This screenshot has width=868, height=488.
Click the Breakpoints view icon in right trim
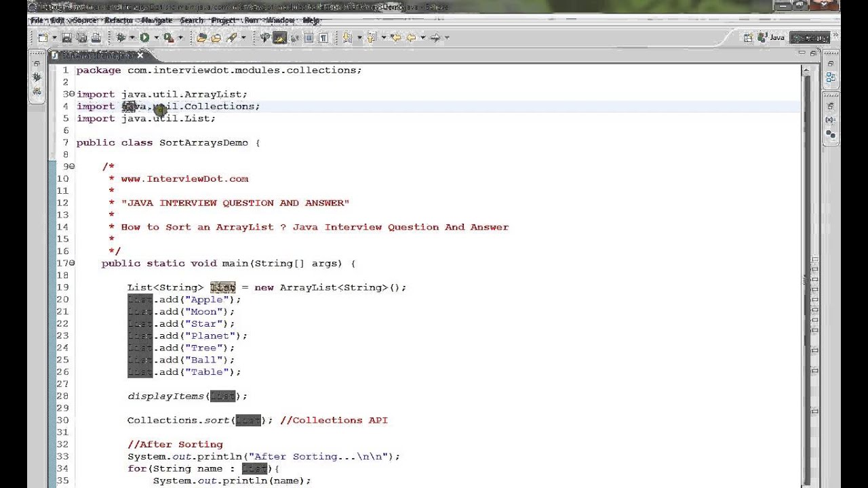click(831, 134)
